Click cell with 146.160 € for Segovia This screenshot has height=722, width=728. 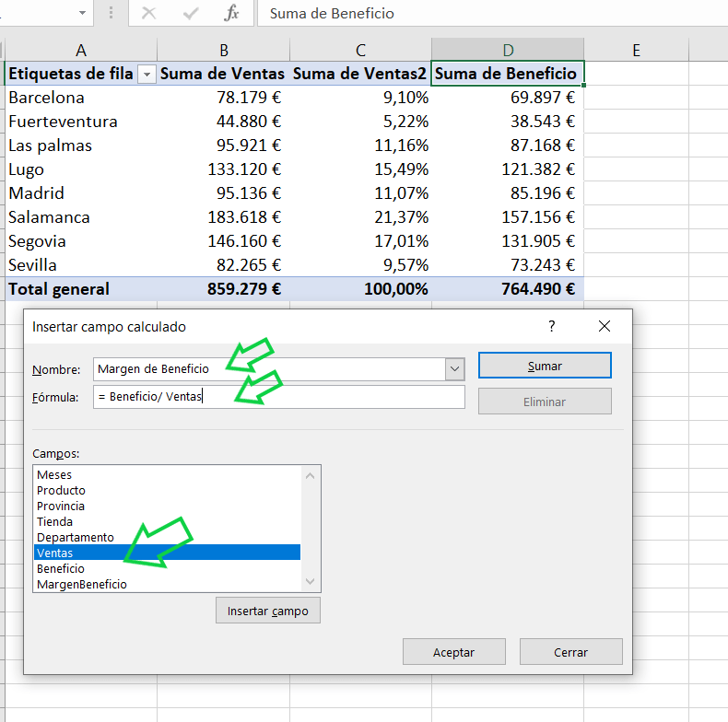click(223, 241)
